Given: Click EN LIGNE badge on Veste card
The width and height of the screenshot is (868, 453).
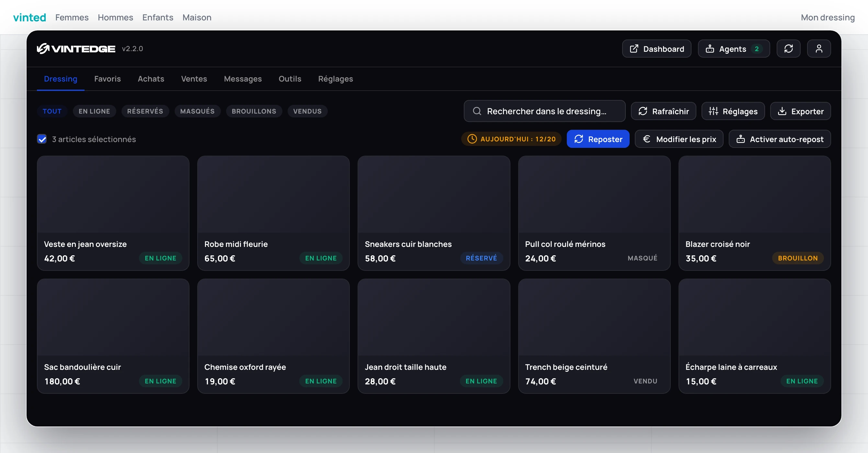Looking at the screenshot, I should (160, 258).
